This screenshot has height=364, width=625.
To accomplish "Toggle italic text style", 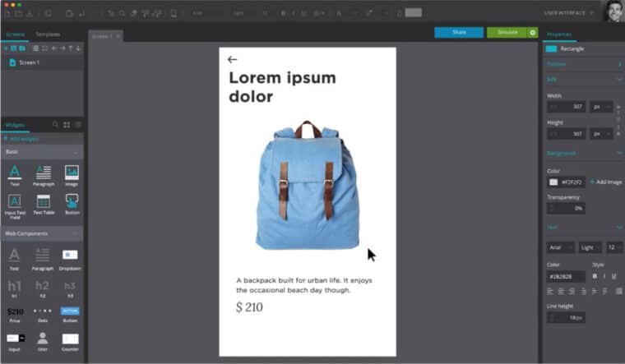I will click(x=604, y=276).
